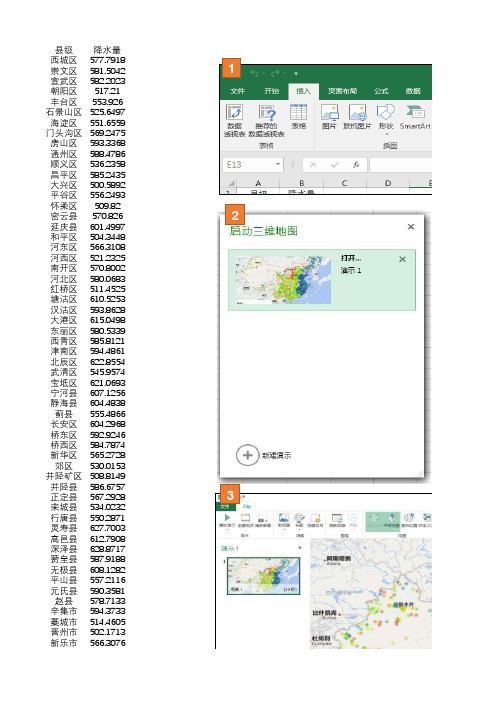496x702 pixels.
Task: Close the 启动三维地图 dialog
Action: pyautogui.click(x=410, y=227)
